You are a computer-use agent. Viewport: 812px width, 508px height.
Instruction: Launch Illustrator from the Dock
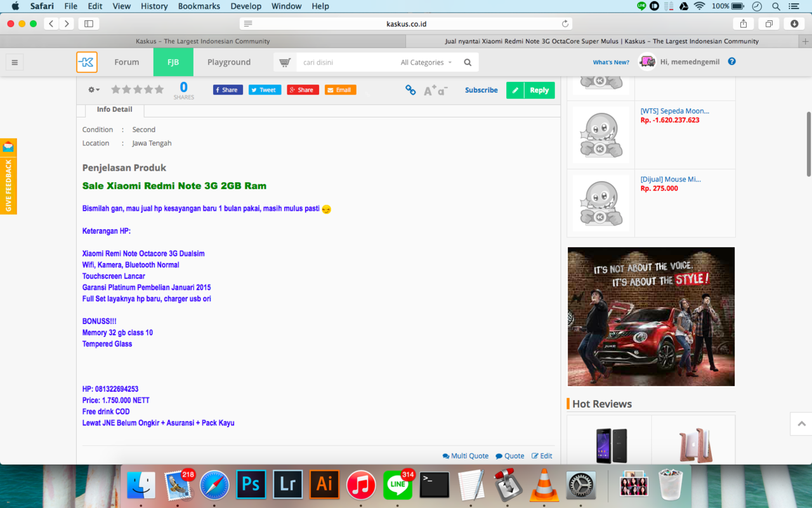(x=324, y=485)
